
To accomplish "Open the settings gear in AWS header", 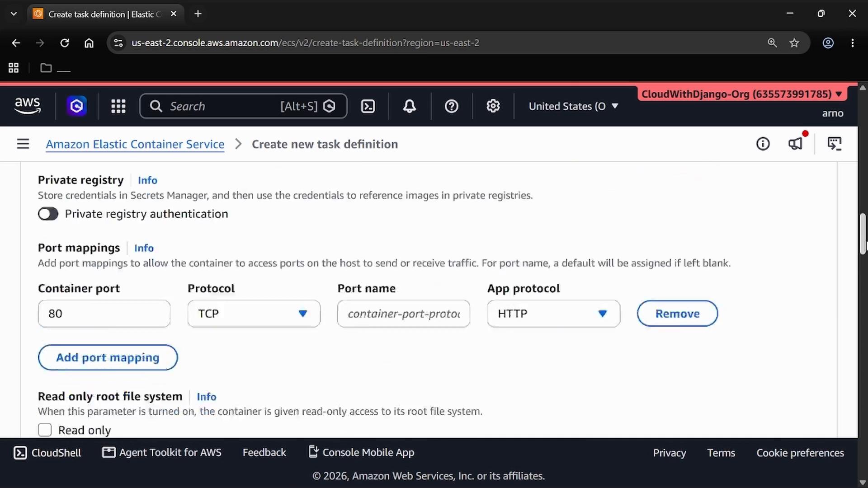I will pyautogui.click(x=493, y=106).
